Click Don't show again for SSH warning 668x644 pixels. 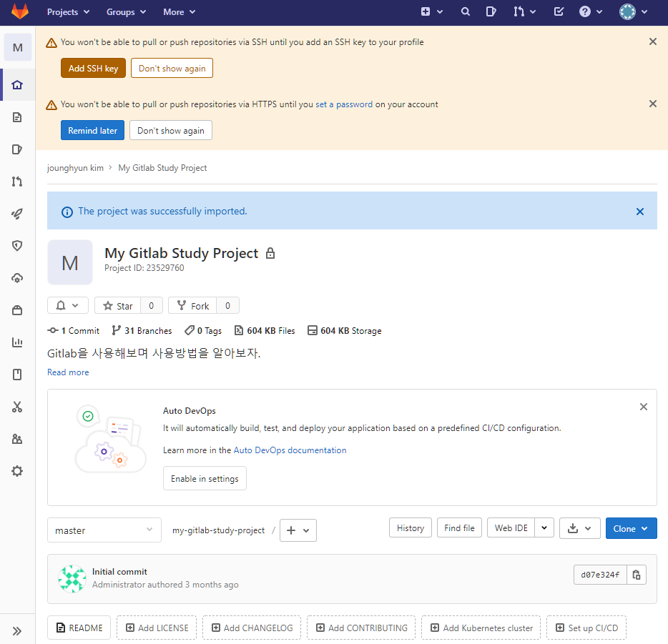point(172,68)
